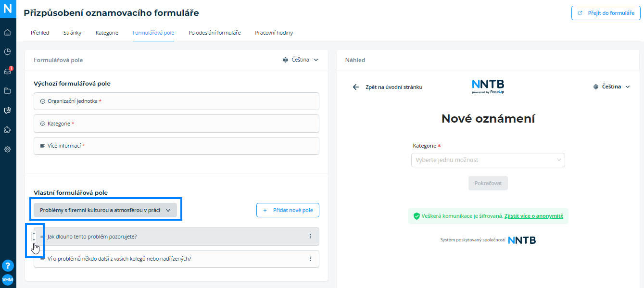Viewport: 644px width, 288px height.
Task: Click the blue help question mark icon
Action: tap(7, 265)
